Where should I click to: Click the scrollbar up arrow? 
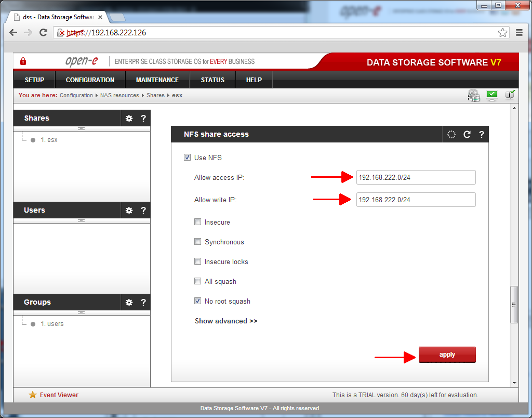[514, 108]
